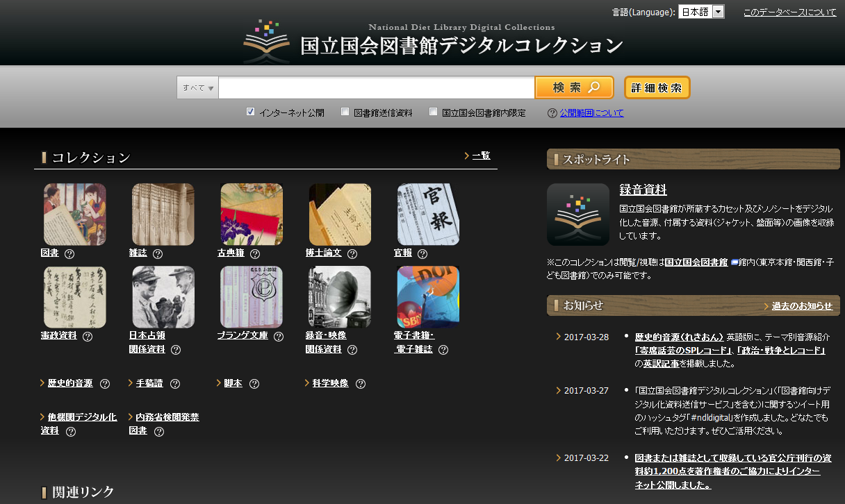Screen dimensions: 845x504
Task: Open the 内務省検閲発禁図書 link
Action: [x=164, y=424]
